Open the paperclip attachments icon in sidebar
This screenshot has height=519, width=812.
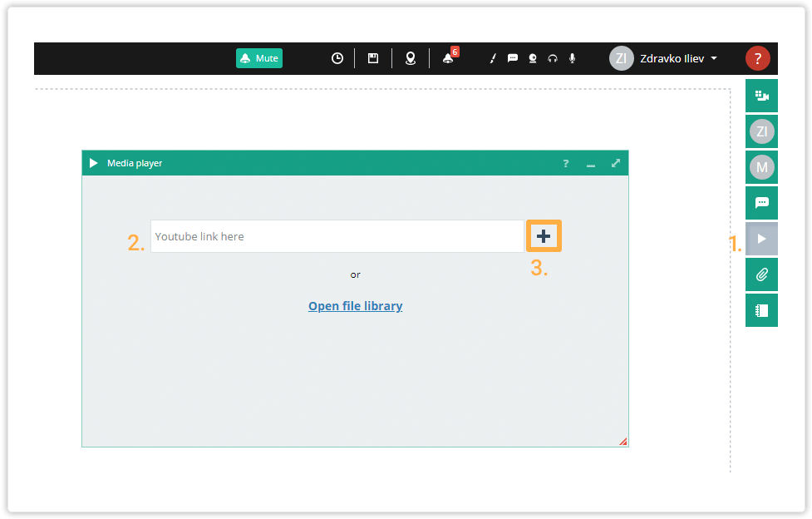coord(761,274)
